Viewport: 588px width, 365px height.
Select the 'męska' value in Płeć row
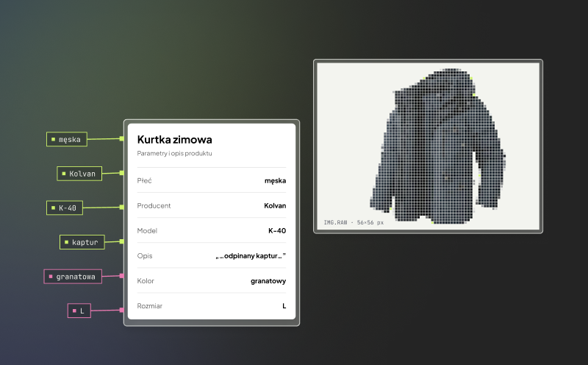[x=275, y=180]
